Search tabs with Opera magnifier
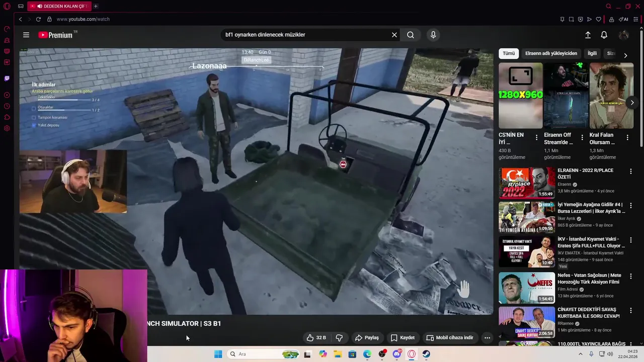Screen dimensions: 644x362 [608, 6]
